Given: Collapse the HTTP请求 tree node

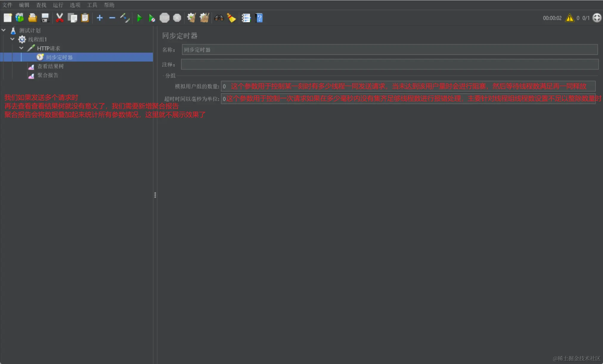Looking at the screenshot, I should click(21, 48).
